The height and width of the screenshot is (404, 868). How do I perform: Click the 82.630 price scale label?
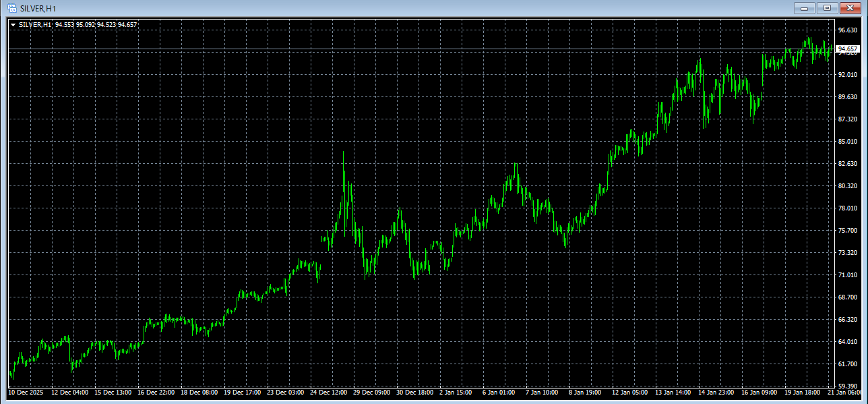(847, 164)
